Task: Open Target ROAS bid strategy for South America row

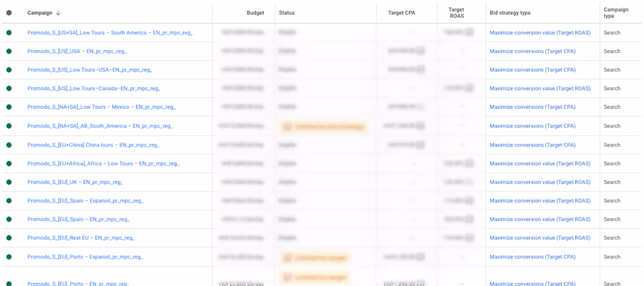Action: [x=540, y=33]
